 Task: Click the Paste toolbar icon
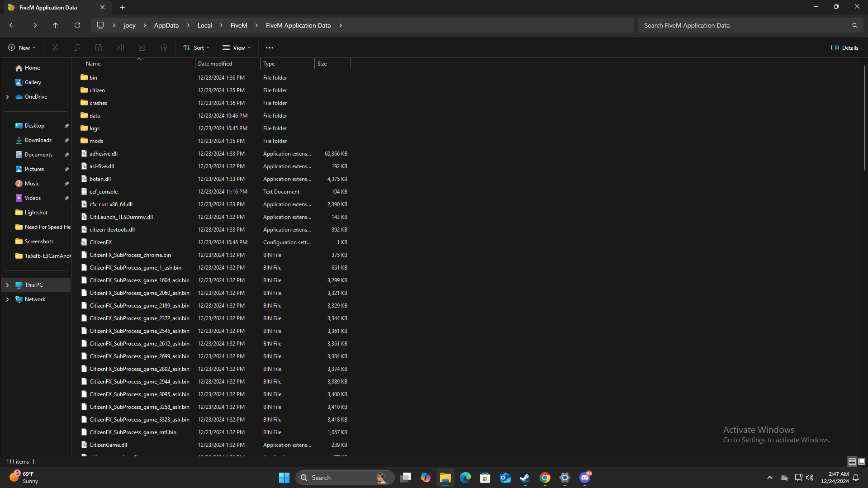coord(99,47)
